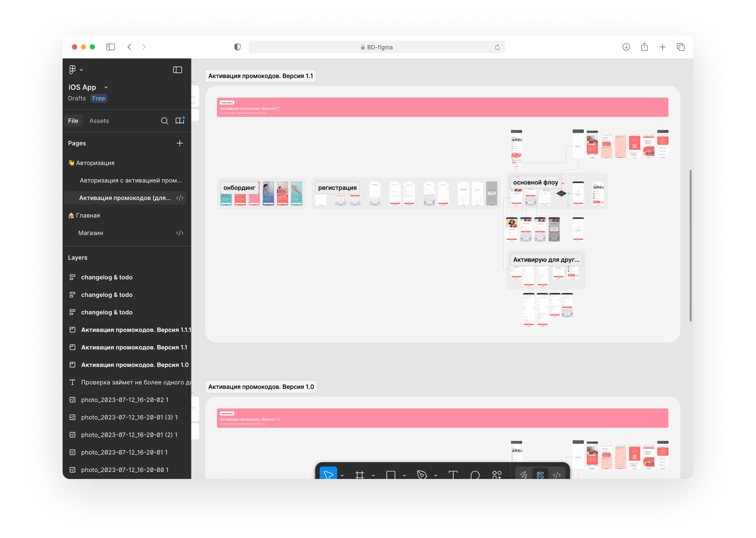The width and height of the screenshot is (756, 538).
Task: Select the Comment tool
Action: tap(475, 475)
